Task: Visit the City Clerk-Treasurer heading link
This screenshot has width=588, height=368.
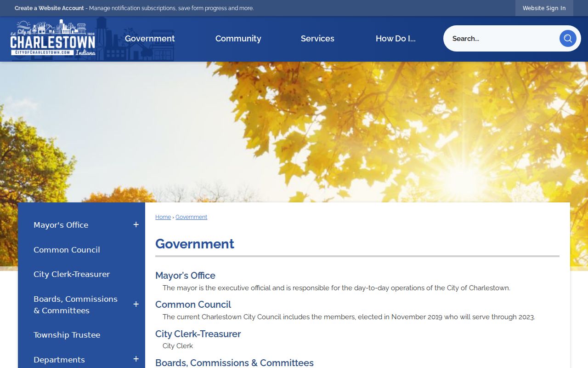Action: pos(198,334)
